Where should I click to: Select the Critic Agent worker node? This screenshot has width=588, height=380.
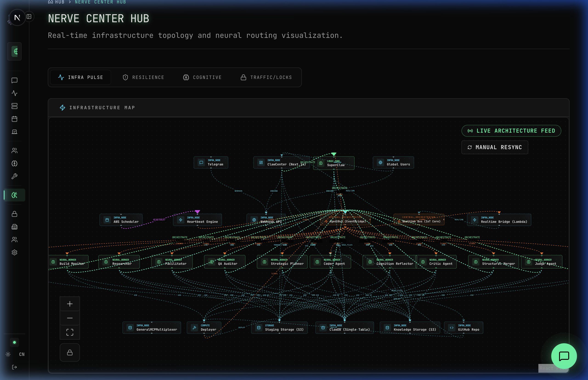click(436, 262)
